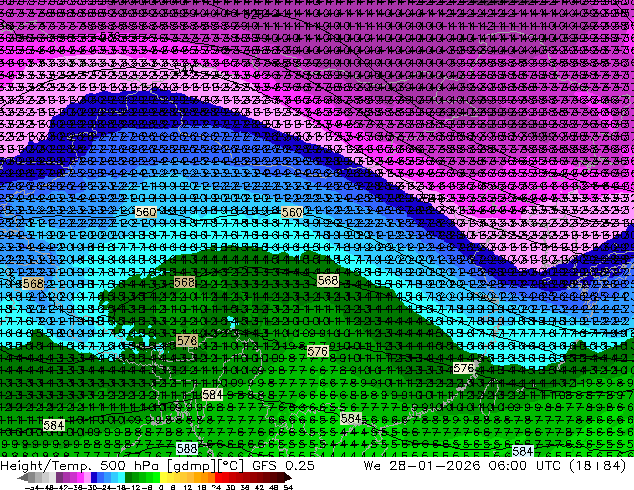Viewport: 634px width, 490px height.
Task: Click the 'We' weekday abbreviation
Action: (372, 465)
